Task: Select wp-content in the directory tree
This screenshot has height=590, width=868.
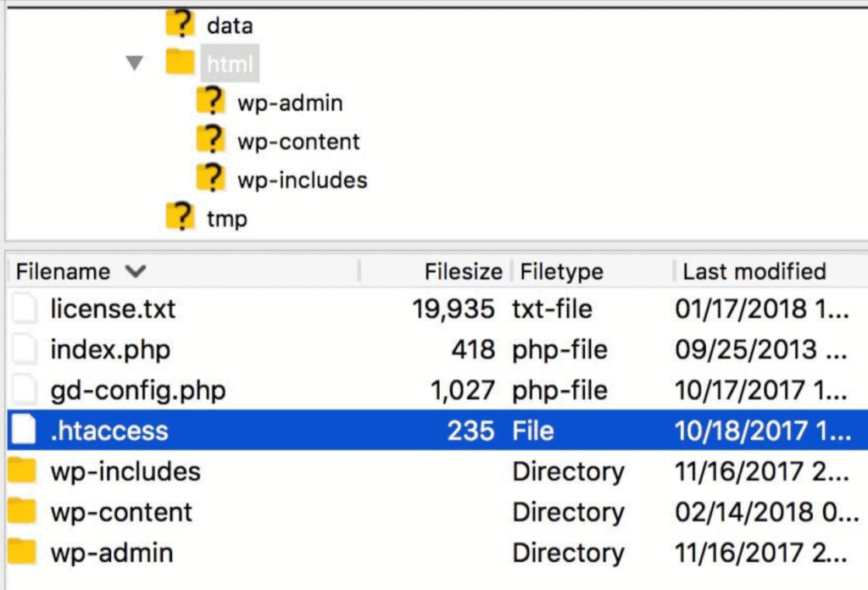Action: [298, 142]
